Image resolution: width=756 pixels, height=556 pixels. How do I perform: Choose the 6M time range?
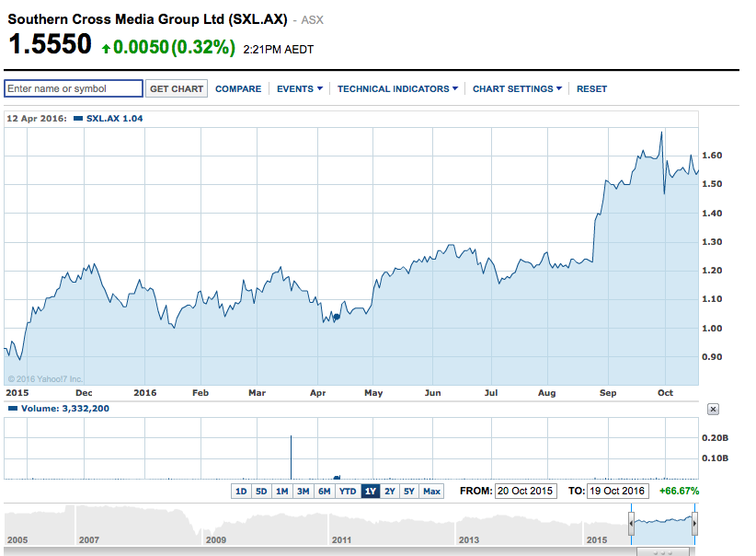[324, 492]
